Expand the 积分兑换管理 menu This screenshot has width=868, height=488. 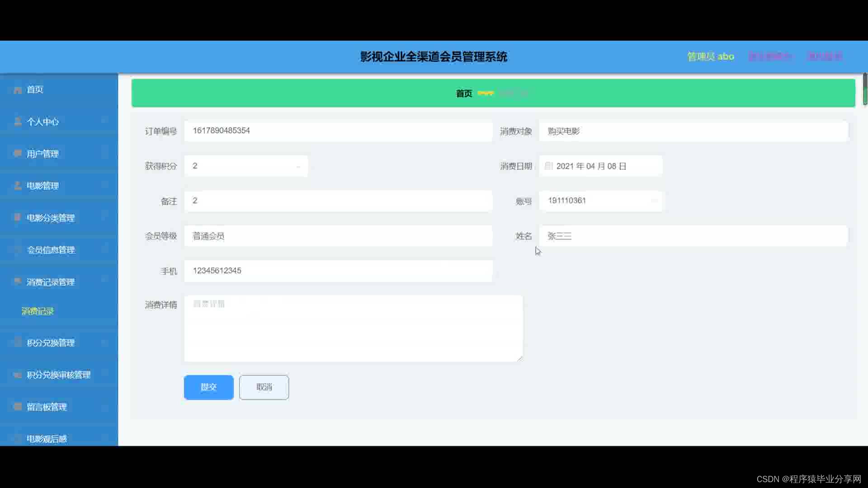51,343
